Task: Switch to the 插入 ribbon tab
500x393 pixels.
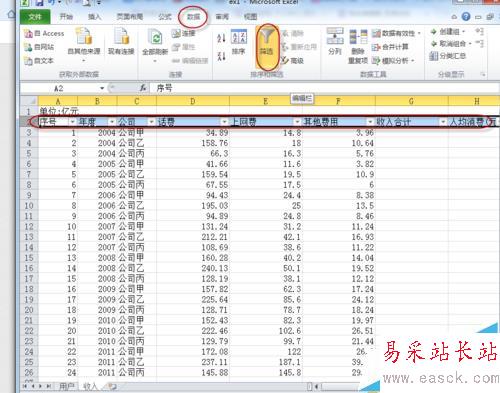Action: 95,16
